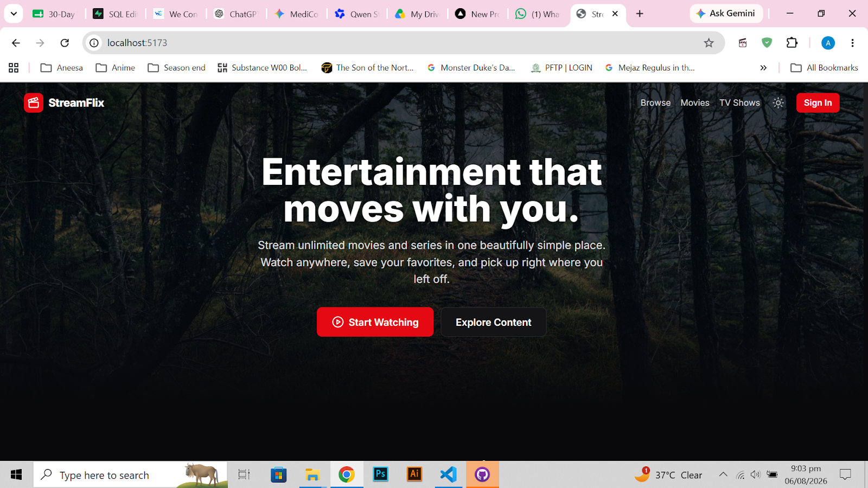The height and width of the screenshot is (488, 868).
Task: Open the Browse navigation link
Action: [x=655, y=102]
